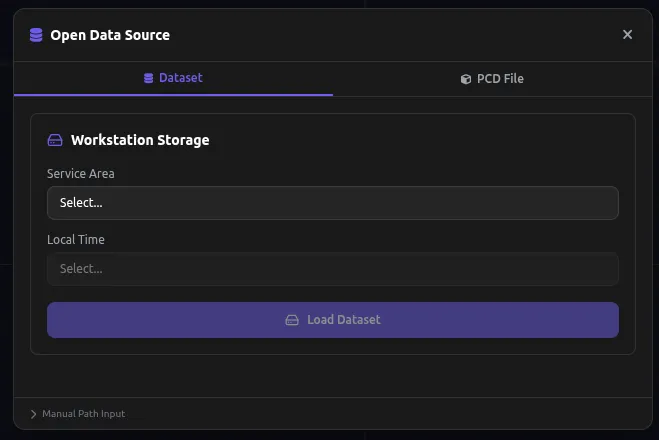Click the empty header bar left of close button
This screenshot has height=440, width=659.
[400, 35]
